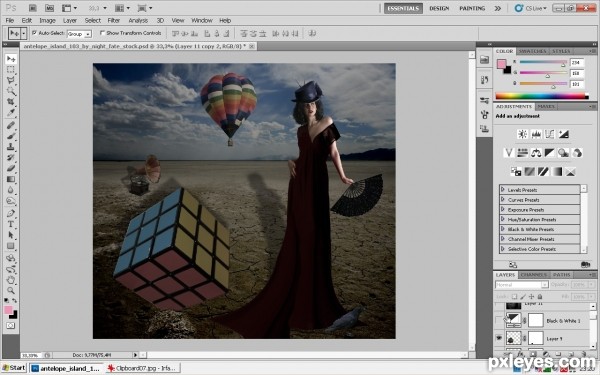600x375 pixels.
Task: Pick the Zoom tool in toolbox
Action: click(11, 291)
